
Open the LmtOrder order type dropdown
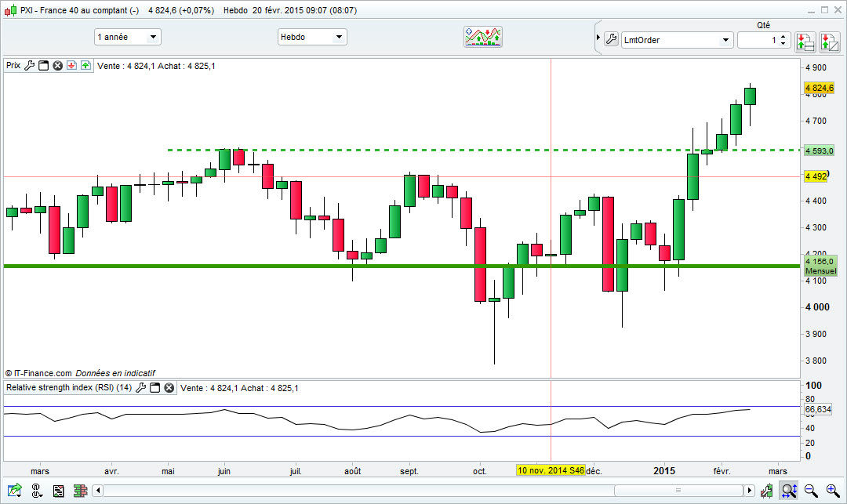(677, 40)
